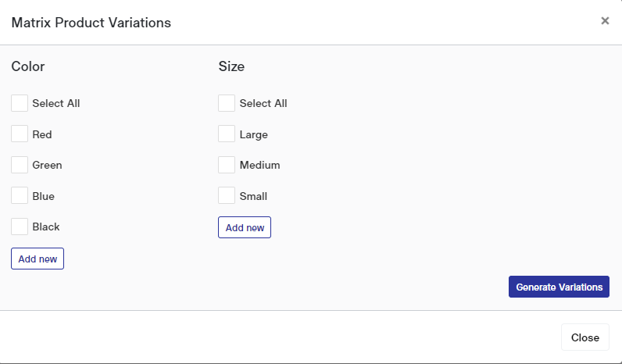Click the Small label text
The image size is (622, 364).
pos(253,196)
